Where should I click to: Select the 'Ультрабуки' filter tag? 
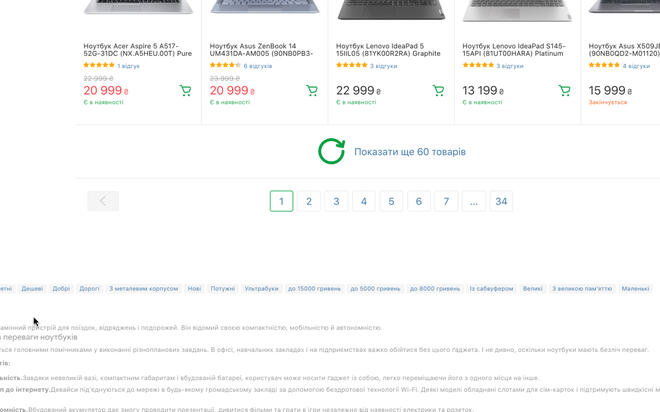point(262,288)
